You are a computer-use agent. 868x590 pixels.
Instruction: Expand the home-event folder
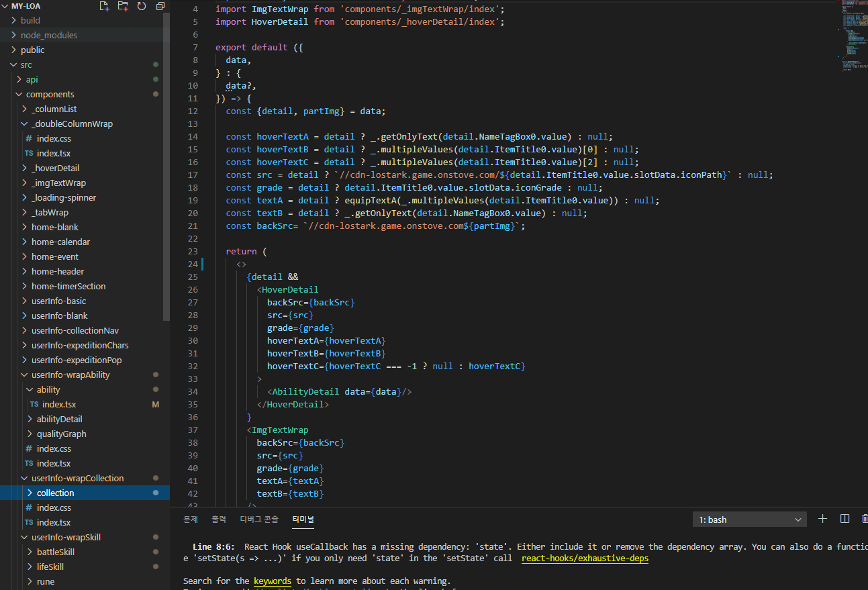pyautogui.click(x=83, y=256)
